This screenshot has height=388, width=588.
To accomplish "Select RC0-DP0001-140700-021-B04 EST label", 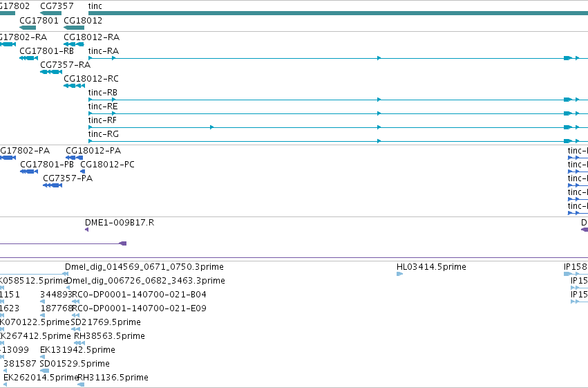I will (139, 295).
